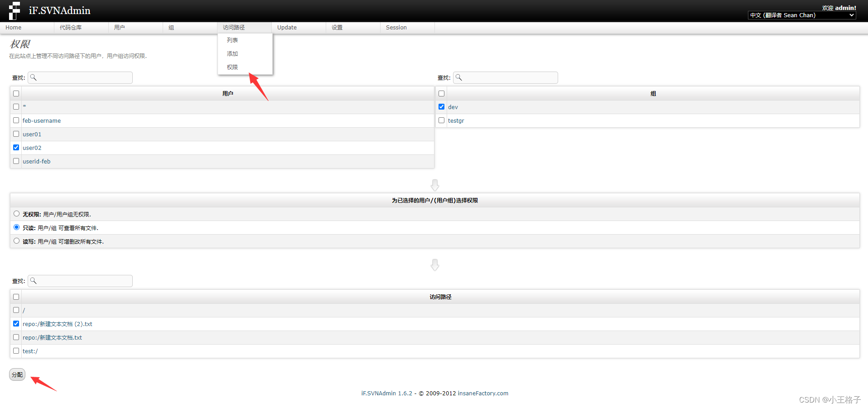This screenshot has height=408, width=868.
Task: Click the dev group name
Action: [x=453, y=107]
